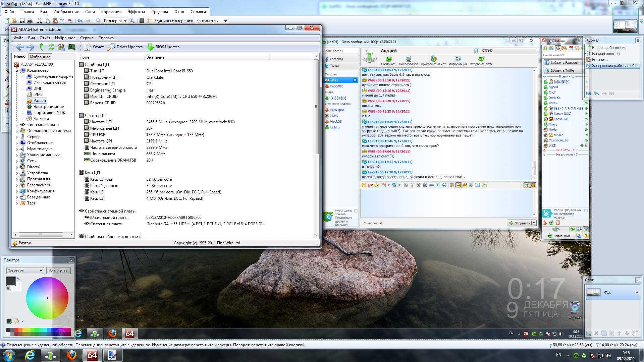Toggle visibility checkbox of Фон layer
This screenshot has height=362, width=644.
coord(637,292)
